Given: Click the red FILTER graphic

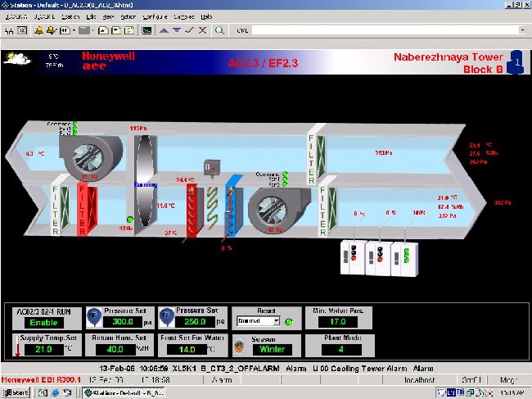Looking at the screenshot, I should [88, 209].
